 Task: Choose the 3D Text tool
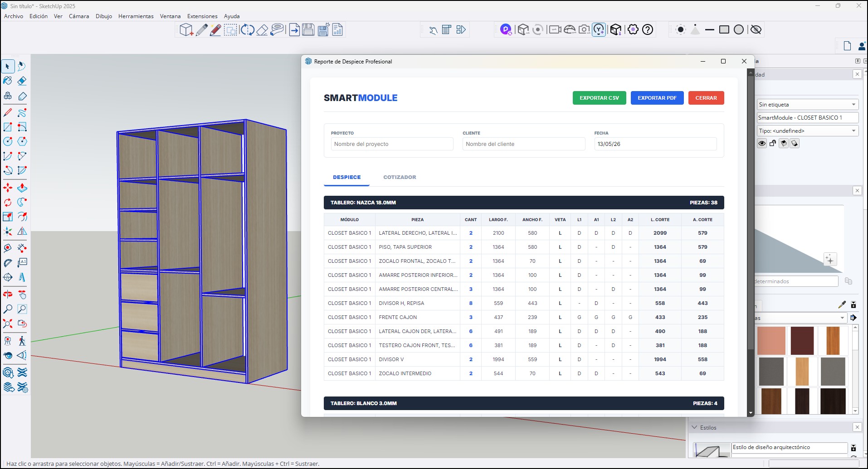click(22, 277)
